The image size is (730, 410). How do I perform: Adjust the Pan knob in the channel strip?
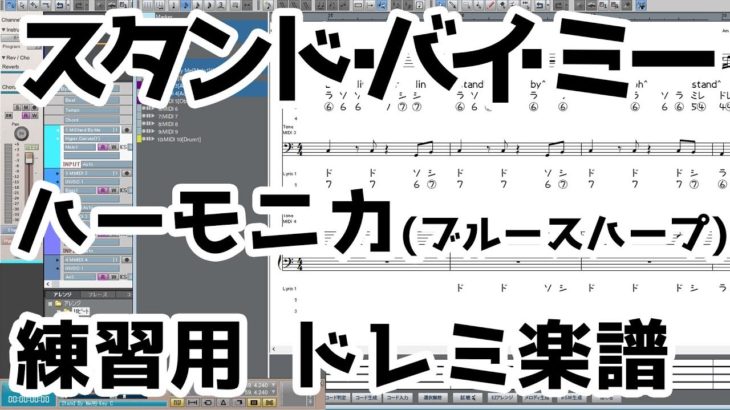(21, 134)
